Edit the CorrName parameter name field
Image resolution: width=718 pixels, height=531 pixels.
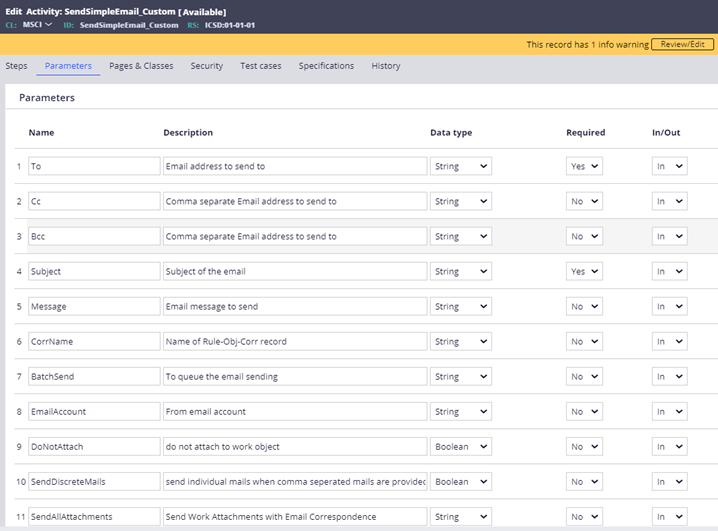[94, 341]
